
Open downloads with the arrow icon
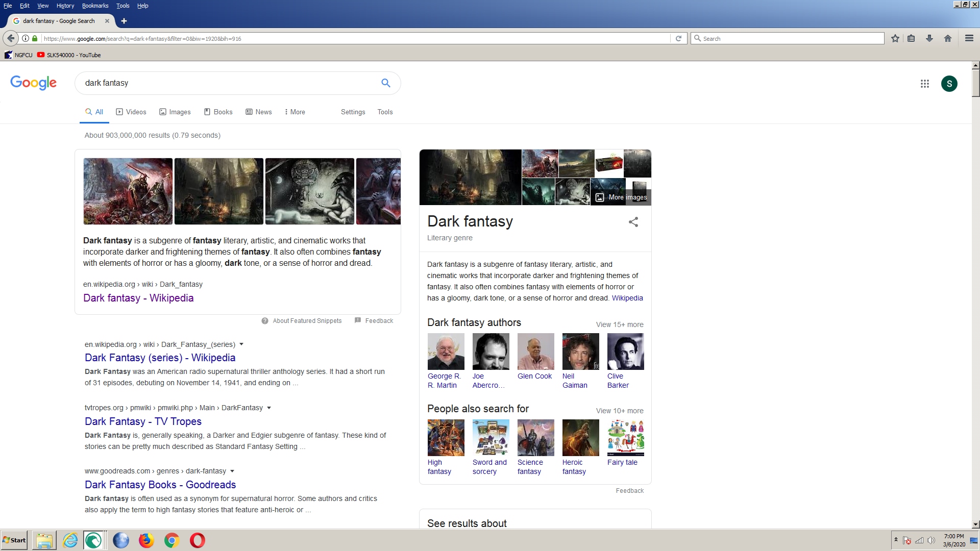929,38
